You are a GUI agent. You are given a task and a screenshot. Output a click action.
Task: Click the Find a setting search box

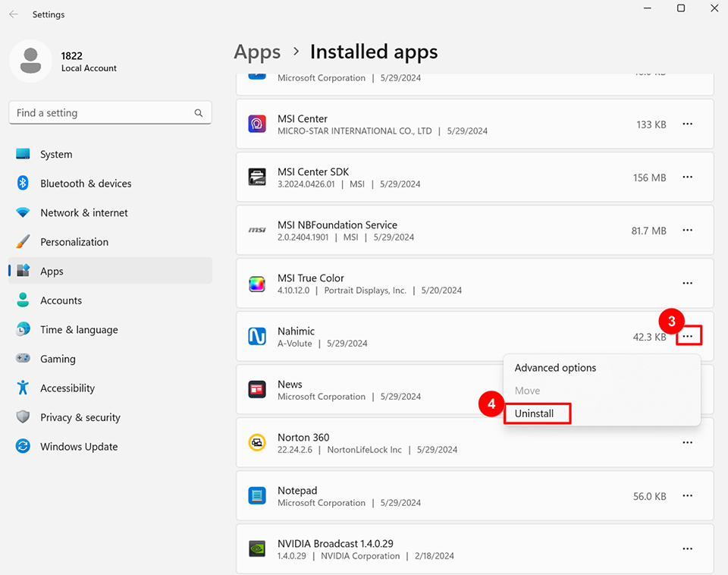coord(110,113)
